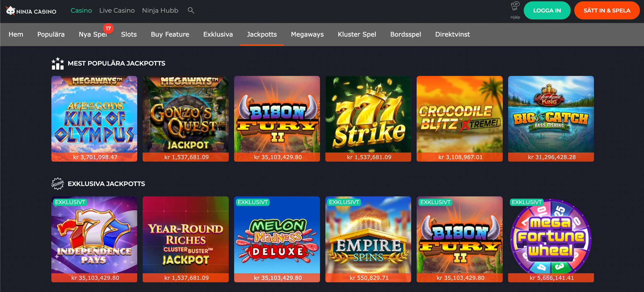
Task: Launch Bison Fury II in popular jackpots
Action: [277, 119]
